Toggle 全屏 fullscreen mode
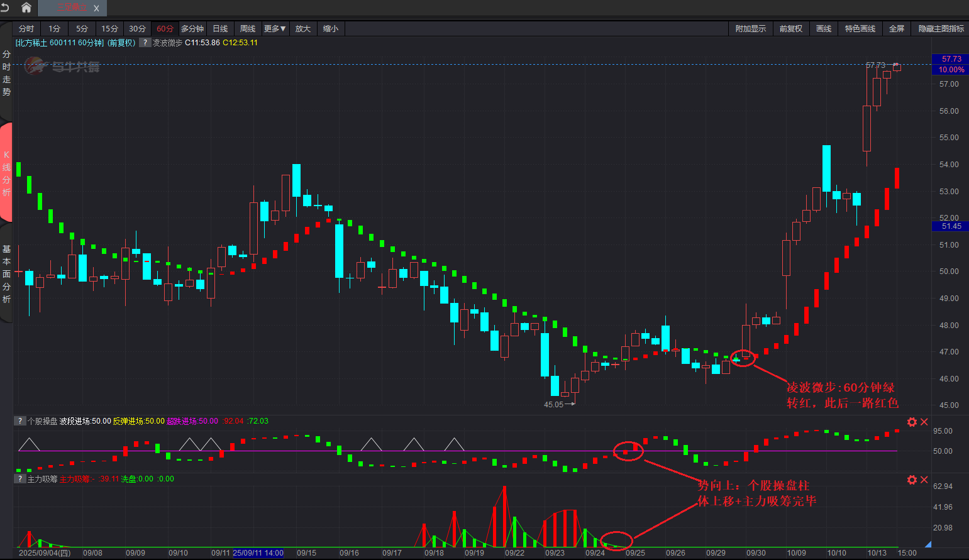This screenshot has height=560, width=969. [x=896, y=29]
